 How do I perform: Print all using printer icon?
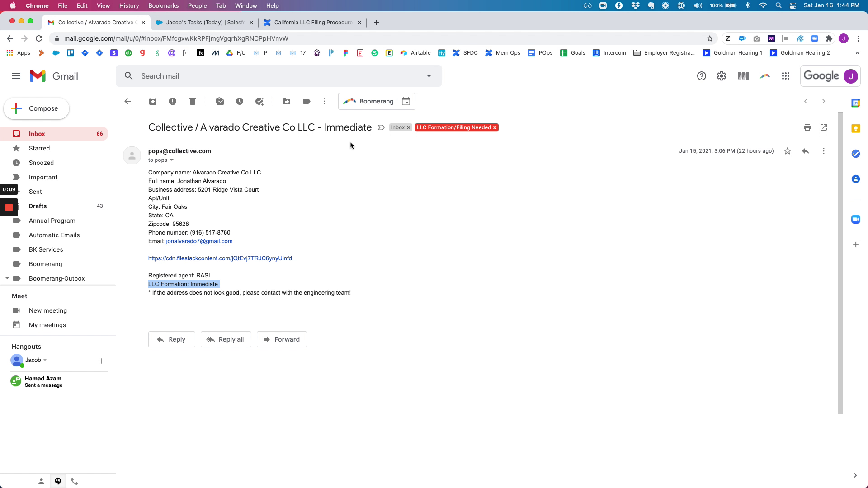point(807,127)
